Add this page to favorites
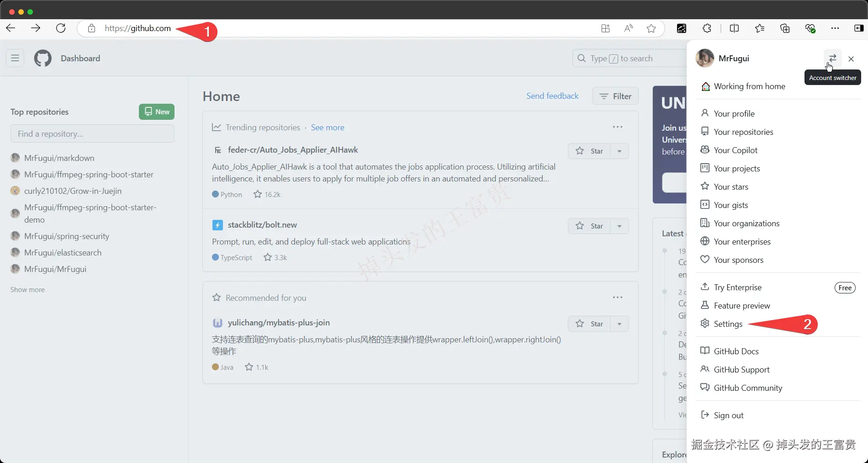This screenshot has width=868, height=463. click(x=651, y=28)
